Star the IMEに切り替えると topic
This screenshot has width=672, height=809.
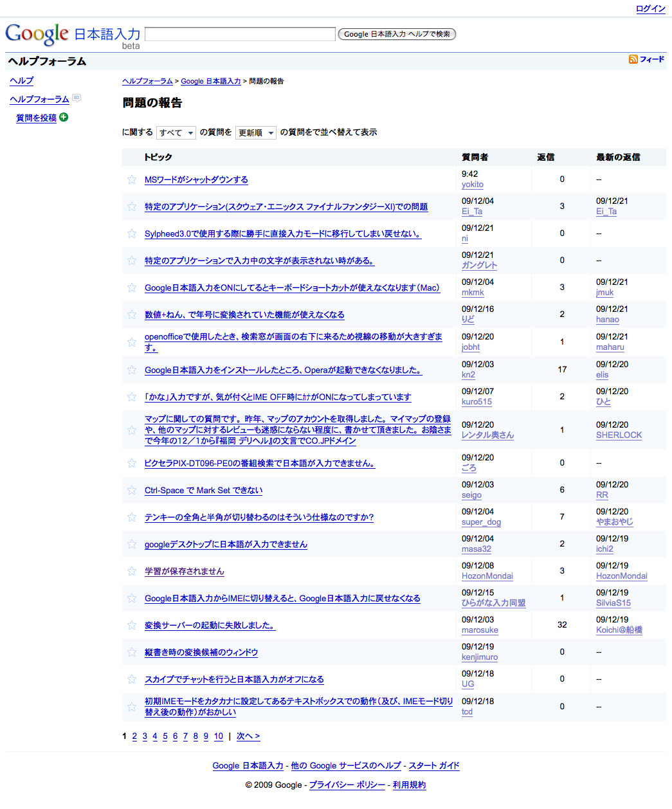click(132, 598)
